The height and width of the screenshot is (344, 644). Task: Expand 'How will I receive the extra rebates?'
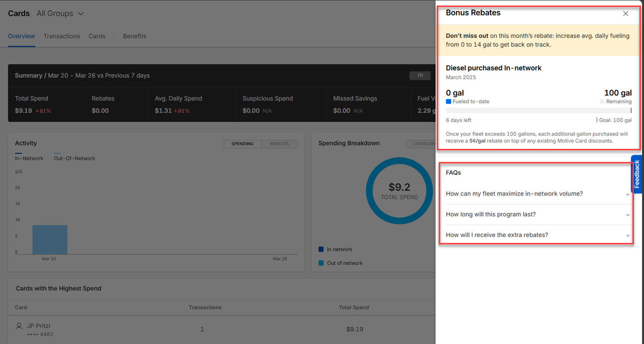(x=537, y=235)
